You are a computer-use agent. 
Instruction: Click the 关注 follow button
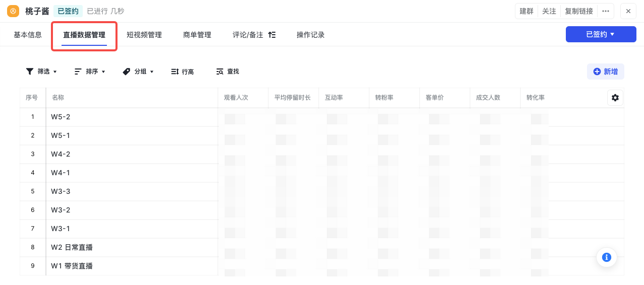tap(549, 11)
